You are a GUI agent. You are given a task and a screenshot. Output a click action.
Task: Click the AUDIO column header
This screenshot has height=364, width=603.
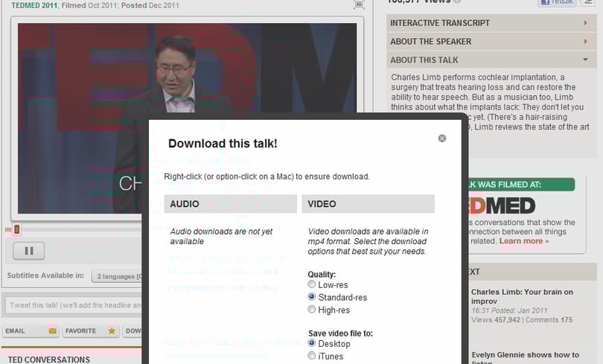pos(230,204)
